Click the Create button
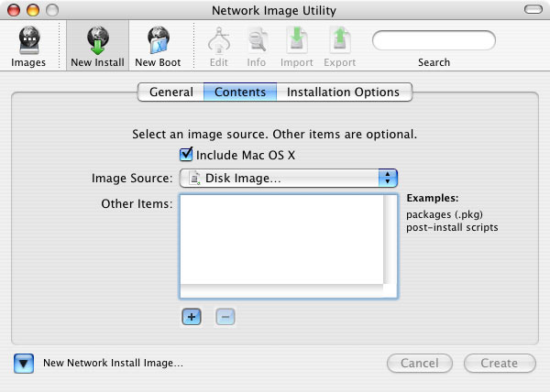This screenshot has height=392, width=550. (x=500, y=363)
